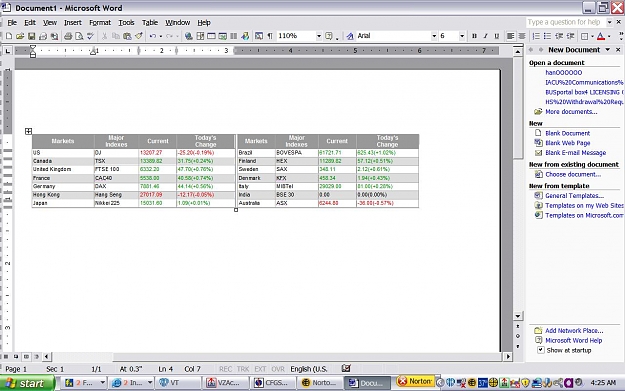
Task: Click the bulleted list icon
Action: [x=547, y=36]
